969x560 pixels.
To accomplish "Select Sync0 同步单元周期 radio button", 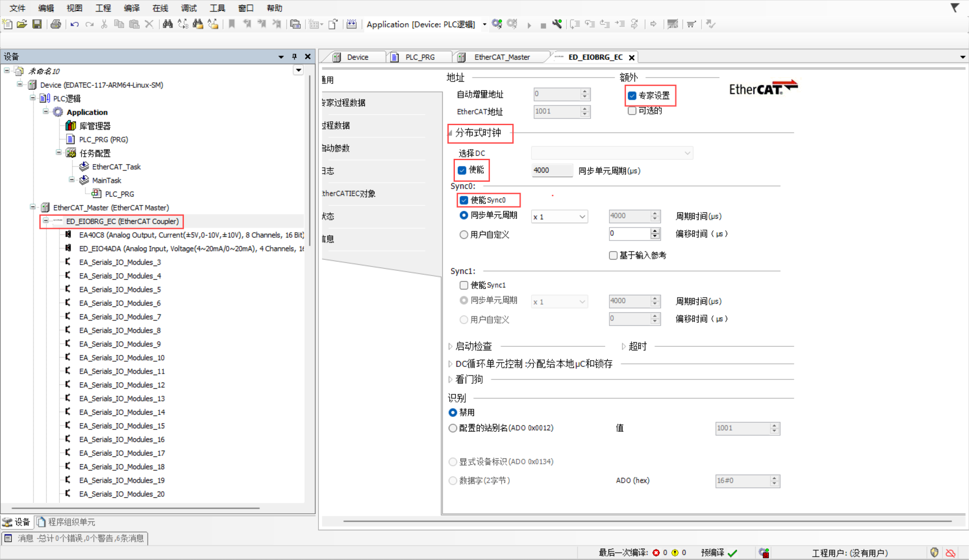I will [464, 215].
